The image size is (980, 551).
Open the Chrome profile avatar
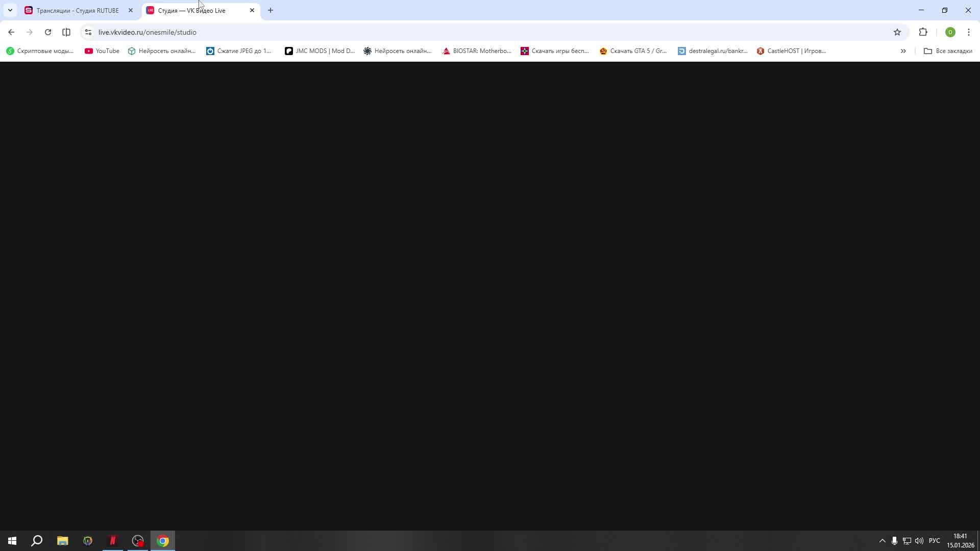pos(950,32)
